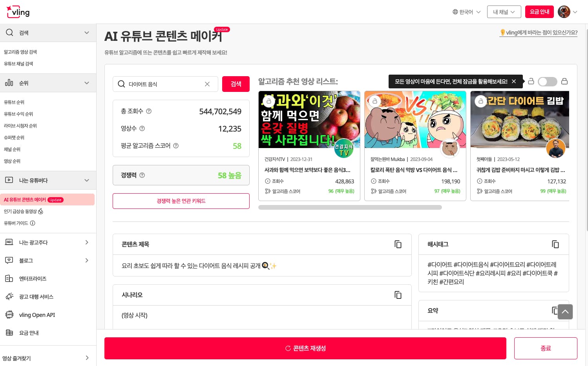Open the 내 채널 dropdown
This screenshot has width=588, height=366.
click(504, 12)
